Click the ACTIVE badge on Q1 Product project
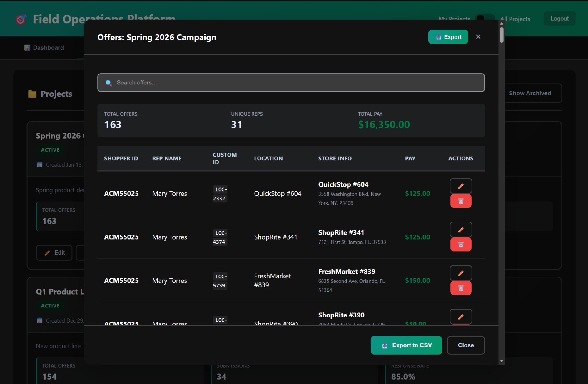 point(50,306)
